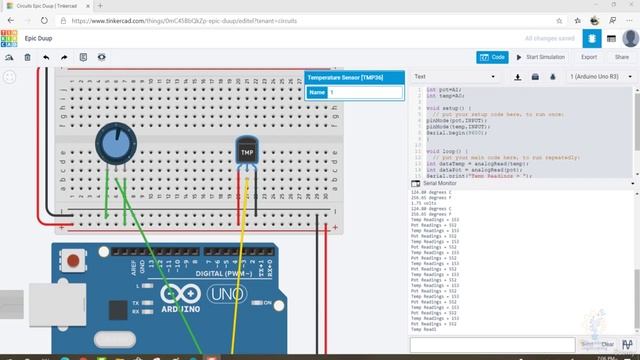The image size is (640, 360).
Task: Start Simulation of the circuit
Action: [540, 57]
